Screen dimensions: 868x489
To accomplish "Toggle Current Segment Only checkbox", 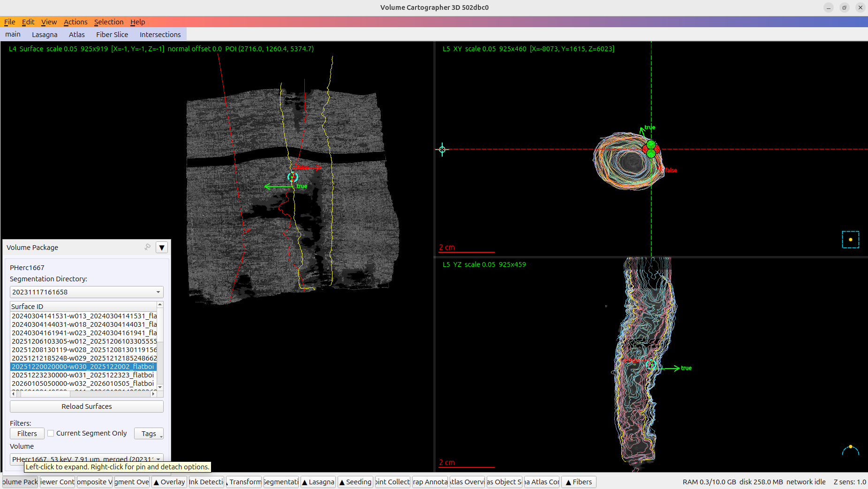I will point(51,433).
